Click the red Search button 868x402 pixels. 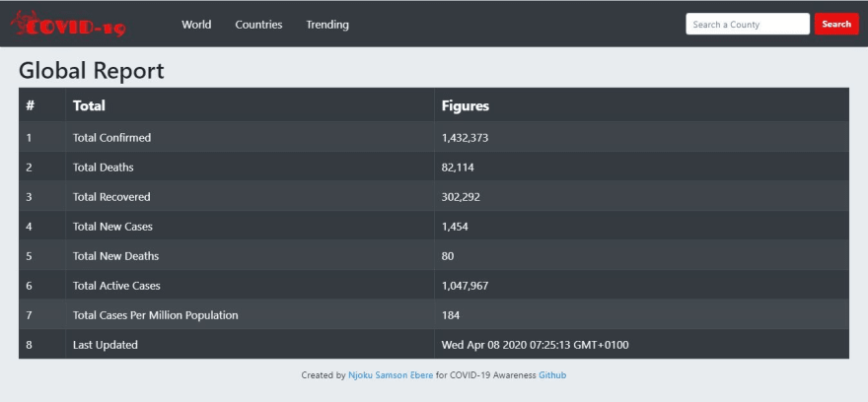click(836, 24)
